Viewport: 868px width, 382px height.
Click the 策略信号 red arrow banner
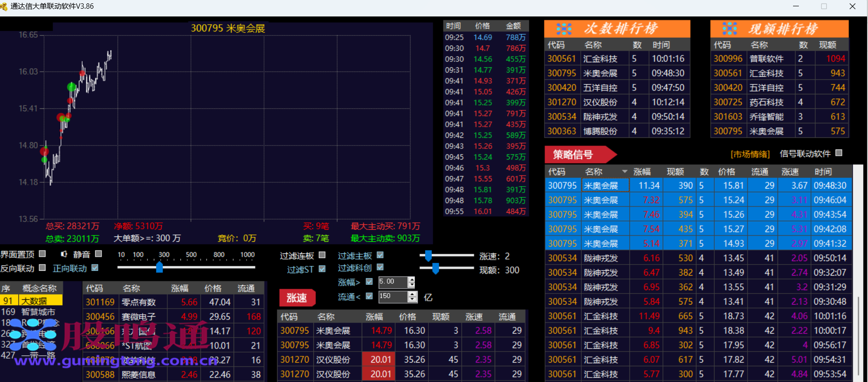point(580,155)
